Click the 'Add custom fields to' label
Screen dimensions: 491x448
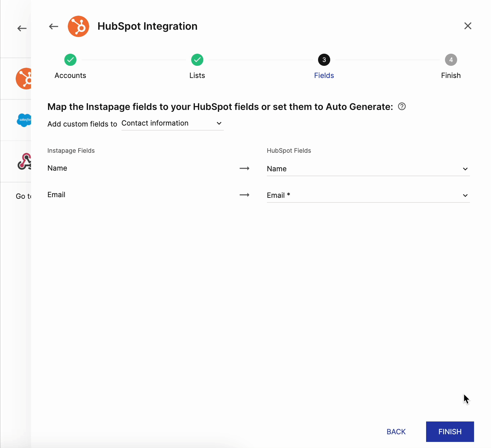(x=82, y=124)
